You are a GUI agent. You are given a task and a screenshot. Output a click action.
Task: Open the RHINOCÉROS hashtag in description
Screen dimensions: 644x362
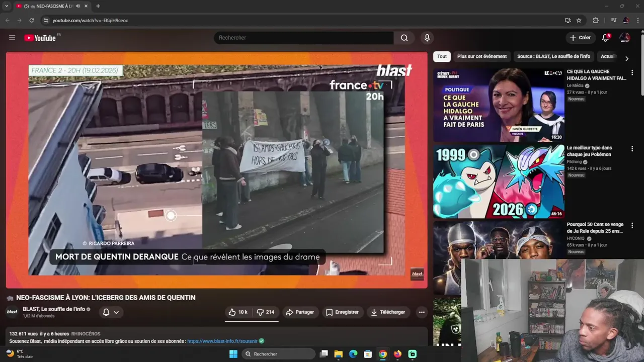(86, 334)
